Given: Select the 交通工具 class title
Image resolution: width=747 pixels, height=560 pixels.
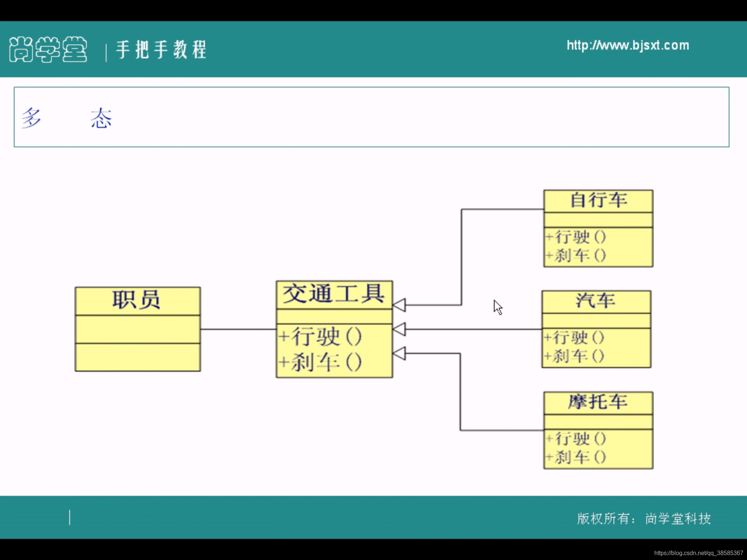Looking at the screenshot, I should [333, 294].
